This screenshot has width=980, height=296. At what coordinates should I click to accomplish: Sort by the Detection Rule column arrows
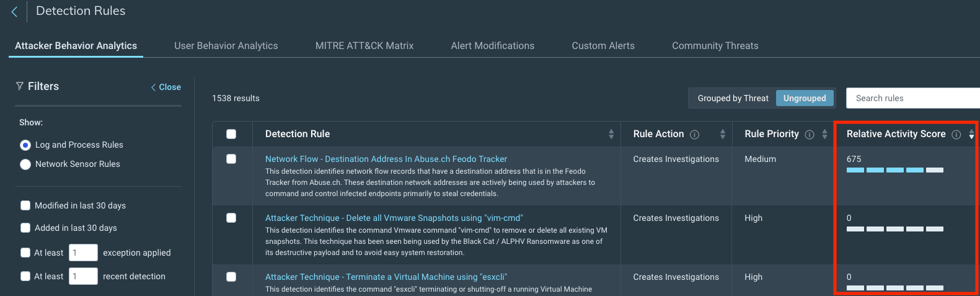611,134
